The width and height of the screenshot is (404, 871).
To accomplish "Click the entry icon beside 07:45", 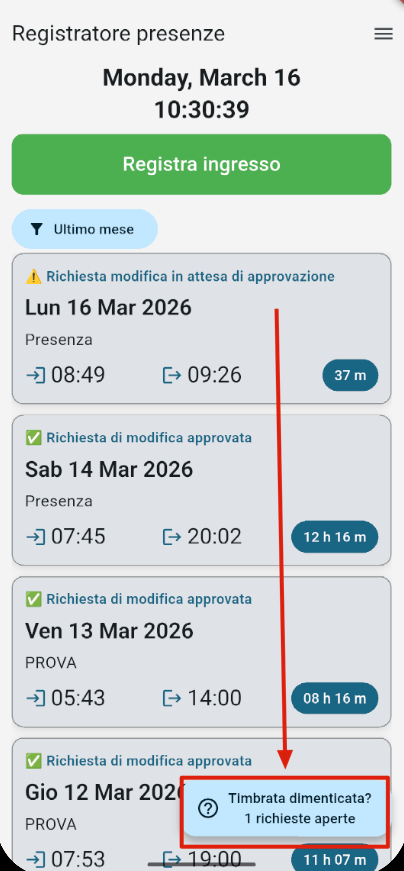I will tap(36, 537).
